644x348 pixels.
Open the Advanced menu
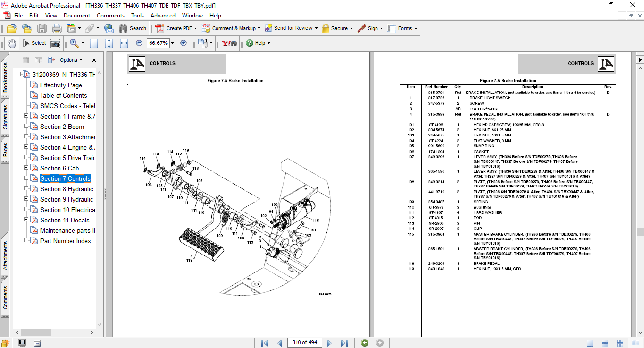point(163,16)
